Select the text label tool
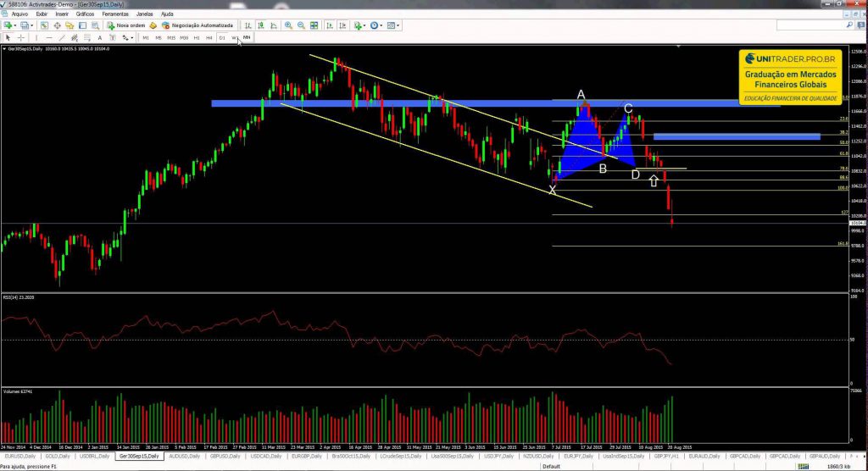The image size is (868, 471). [113, 37]
